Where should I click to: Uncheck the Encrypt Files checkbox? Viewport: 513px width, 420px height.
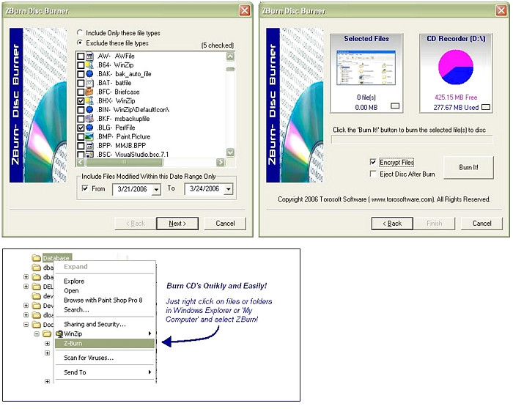pos(373,162)
